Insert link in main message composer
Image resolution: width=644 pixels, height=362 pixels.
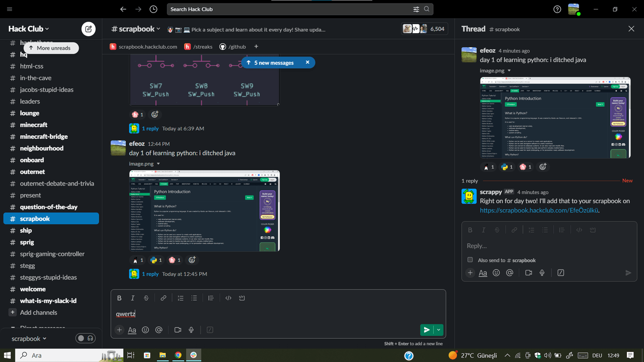click(x=164, y=298)
